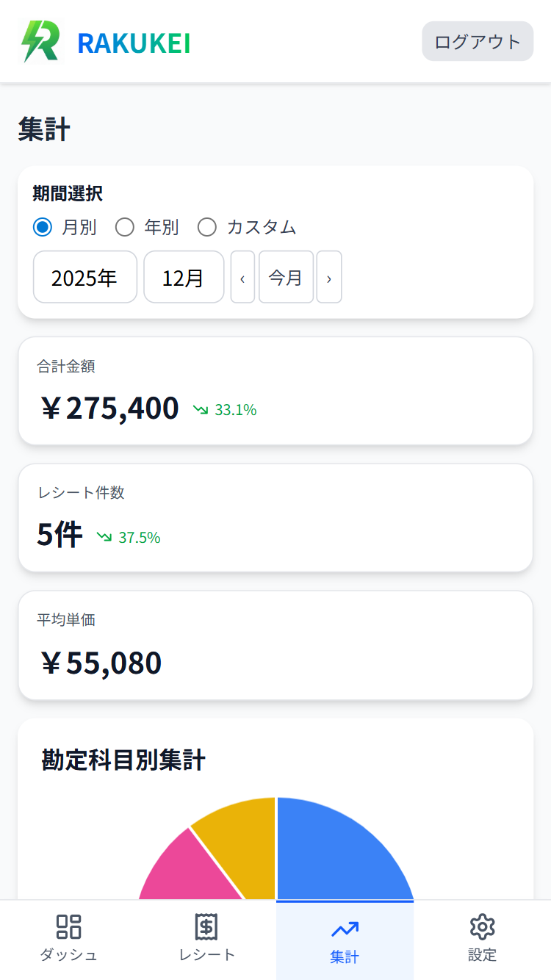Click the down-trend arrow beside 37.5%
The image size is (551, 980).
[104, 538]
